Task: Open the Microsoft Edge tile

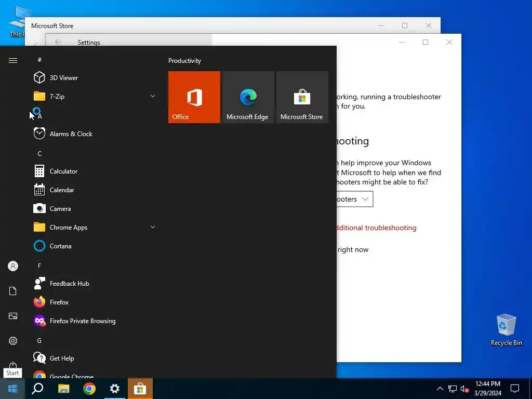Action: (x=248, y=97)
